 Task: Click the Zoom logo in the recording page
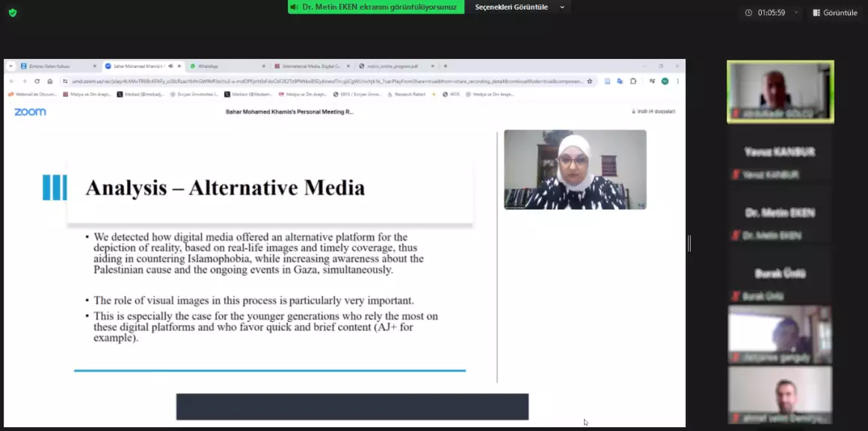tap(30, 112)
